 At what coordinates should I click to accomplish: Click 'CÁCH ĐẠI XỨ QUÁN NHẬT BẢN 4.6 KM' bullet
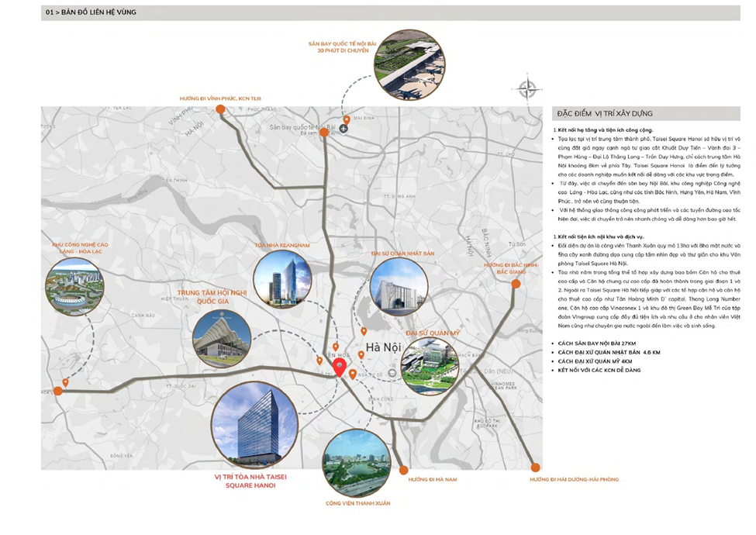609,353
